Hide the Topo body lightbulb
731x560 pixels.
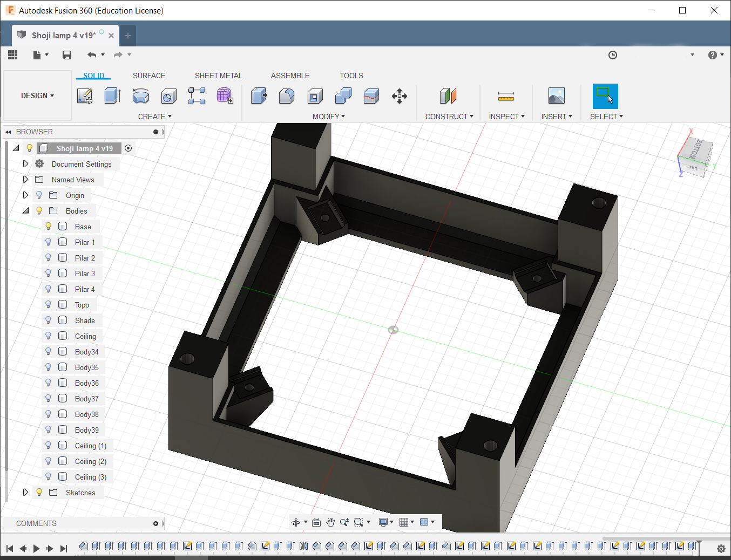tap(49, 305)
